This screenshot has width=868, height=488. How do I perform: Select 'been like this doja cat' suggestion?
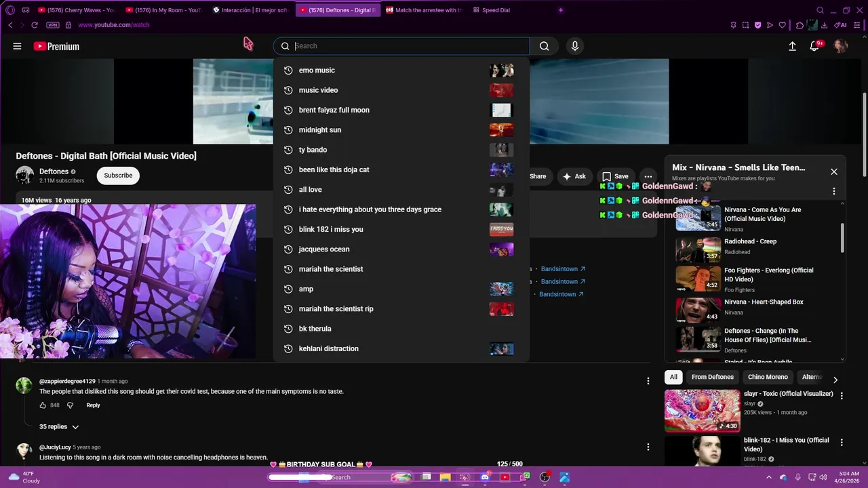401,169
